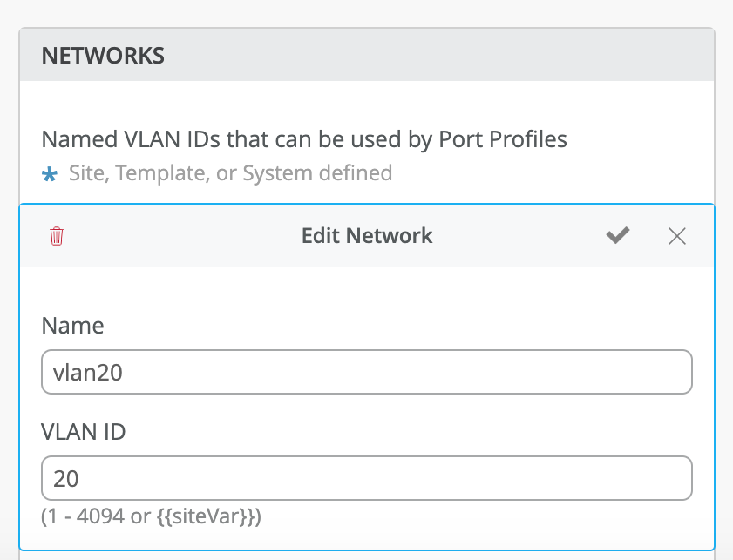Image resolution: width=733 pixels, height=560 pixels.
Task: Click the empty right end of Name field
Action: [645, 372]
